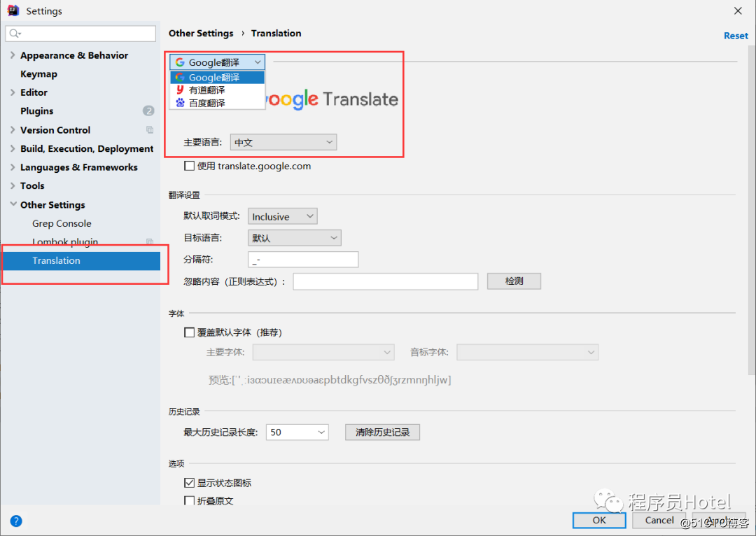Select 有道翻译 option in dropdown list

pos(218,90)
